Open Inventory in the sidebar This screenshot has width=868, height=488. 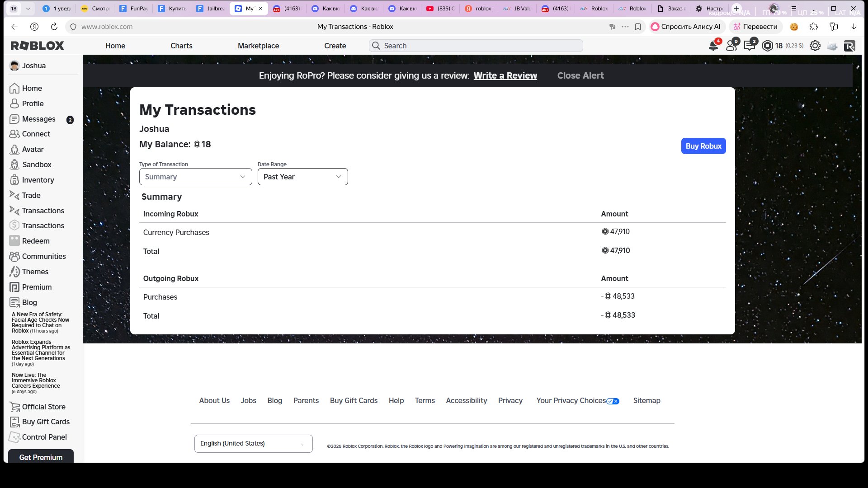pos(38,180)
